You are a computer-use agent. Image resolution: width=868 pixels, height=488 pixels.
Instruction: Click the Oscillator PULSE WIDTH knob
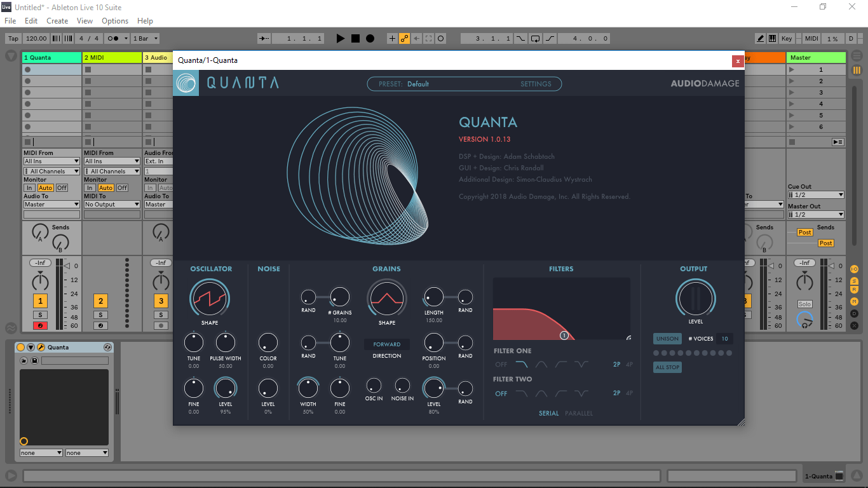[x=226, y=343]
